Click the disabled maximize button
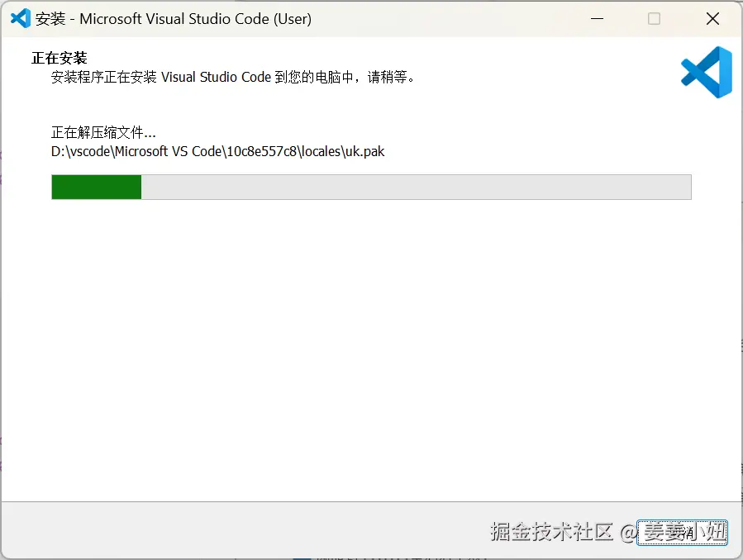 click(654, 19)
